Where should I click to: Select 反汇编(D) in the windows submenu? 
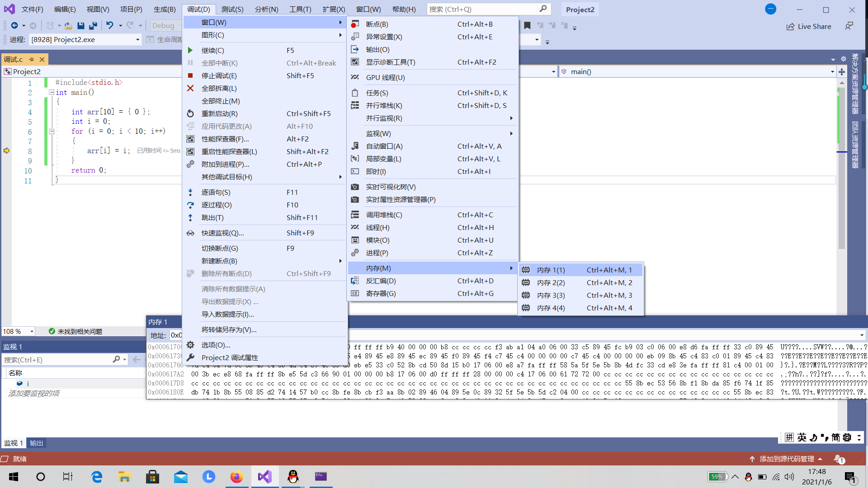[381, 281]
